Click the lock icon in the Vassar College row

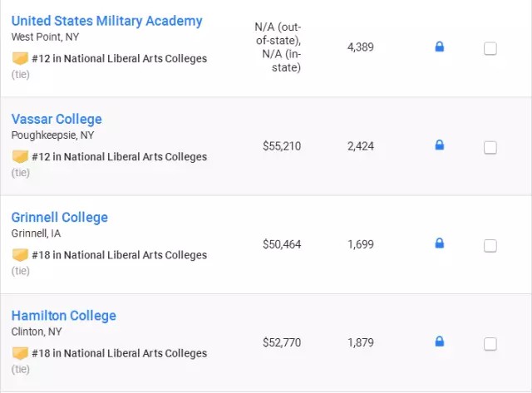point(440,145)
